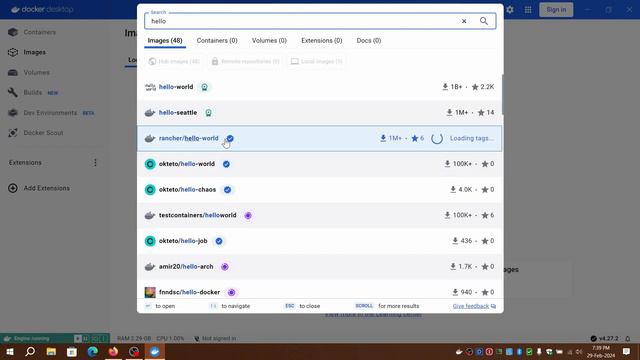This screenshot has height=360, width=640.
Task: Open the Volumes (0) tab
Action: coord(269,40)
